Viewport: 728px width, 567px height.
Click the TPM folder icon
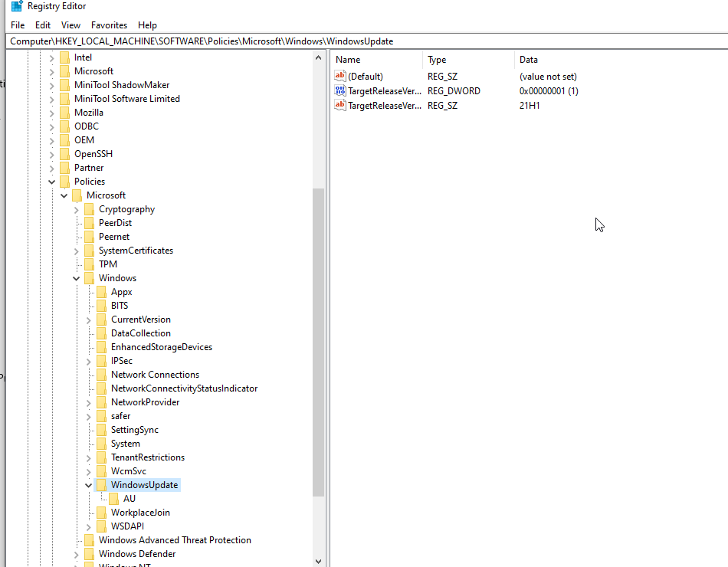(90, 264)
